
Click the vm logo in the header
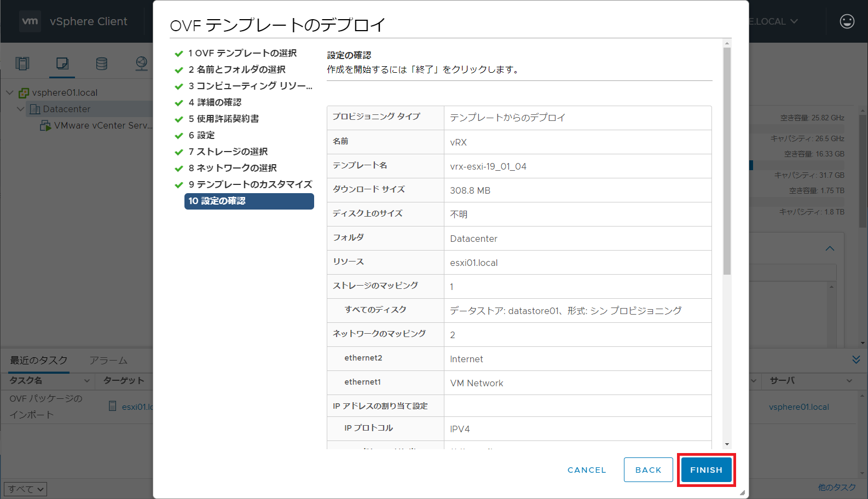tap(30, 21)
